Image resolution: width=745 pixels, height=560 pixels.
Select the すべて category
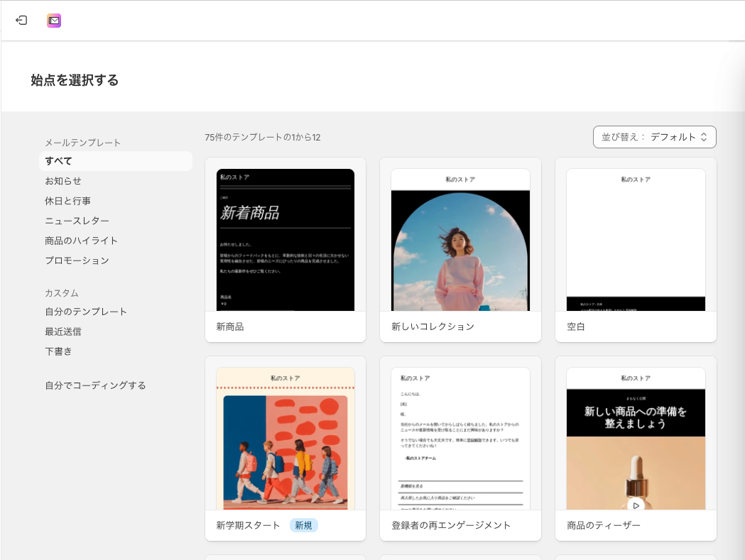tap(116, 161)
